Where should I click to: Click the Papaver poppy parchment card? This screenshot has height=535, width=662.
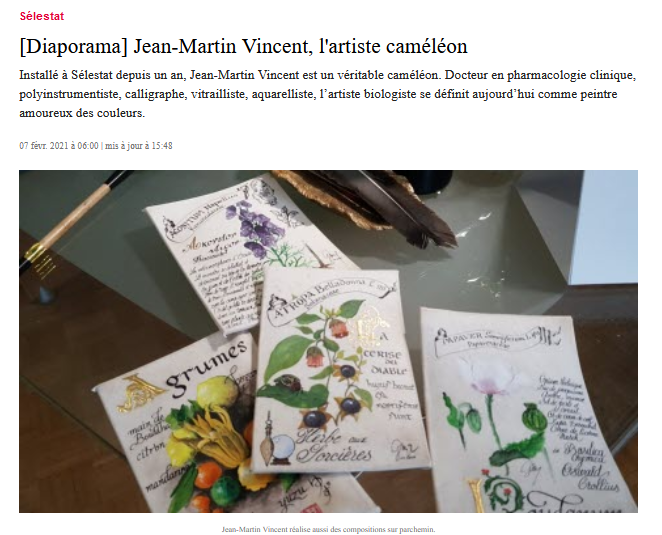[526, 412]
